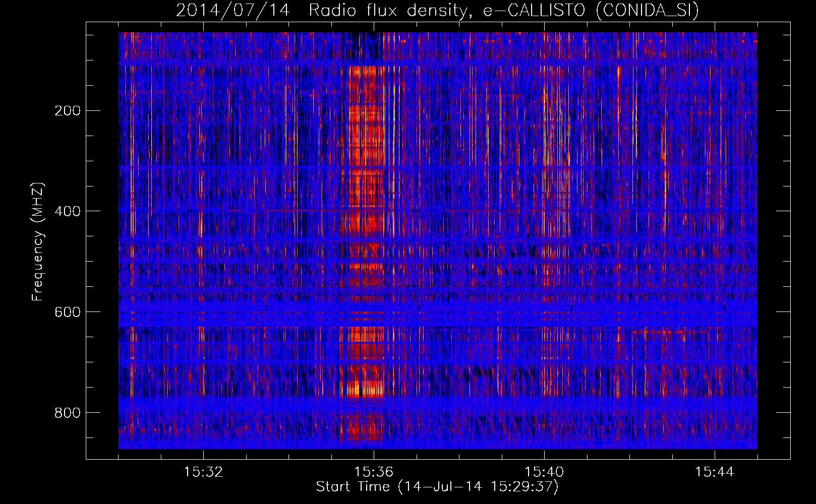The image size is (816, 504).
Task: Click the '600' frequency tick label
Action: point(67,312)
